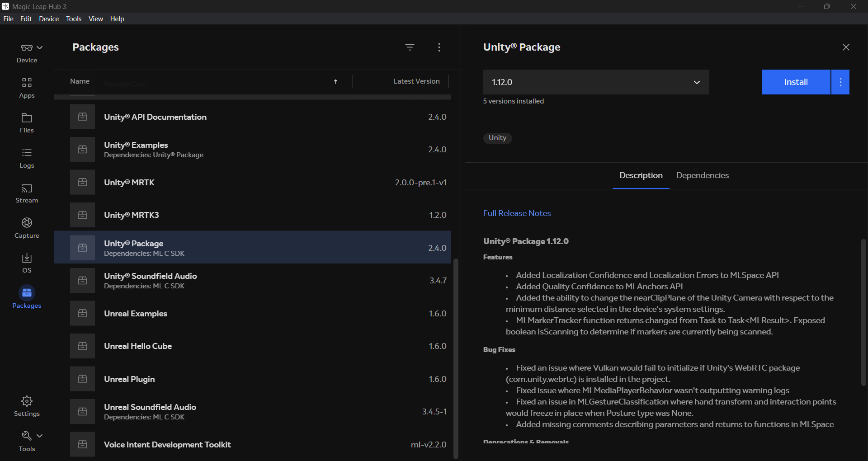Open the version dropdown showing 1.12.0
Screen dimensions: 868x461
pos(697,82)
